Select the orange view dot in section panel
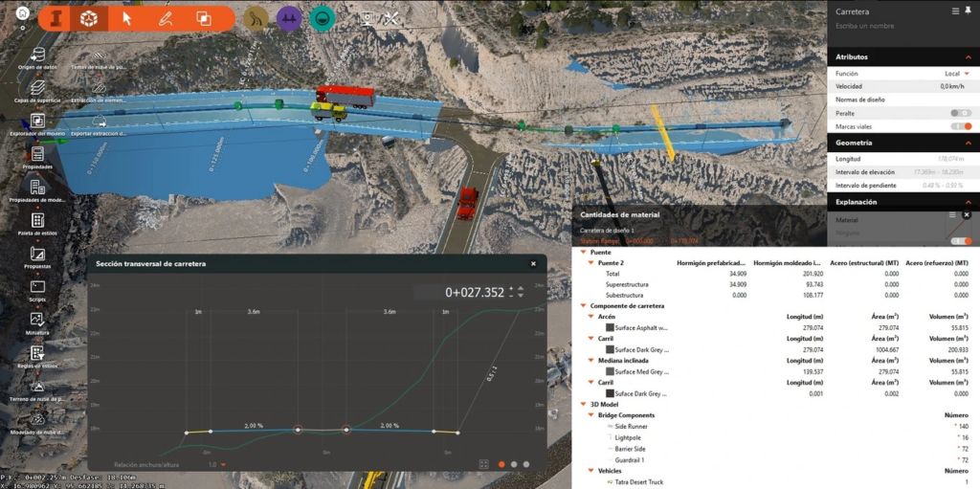The width and height of the screenshot is (980, 489). click(501, 464)
